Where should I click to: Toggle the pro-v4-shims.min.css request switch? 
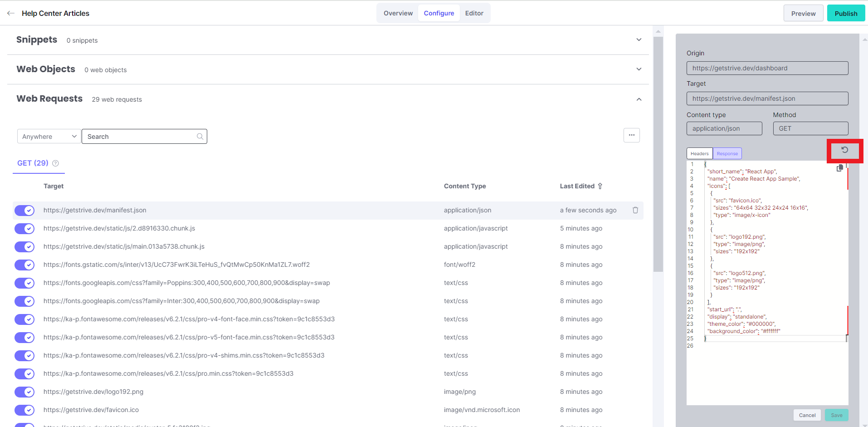tap(24, 356)
